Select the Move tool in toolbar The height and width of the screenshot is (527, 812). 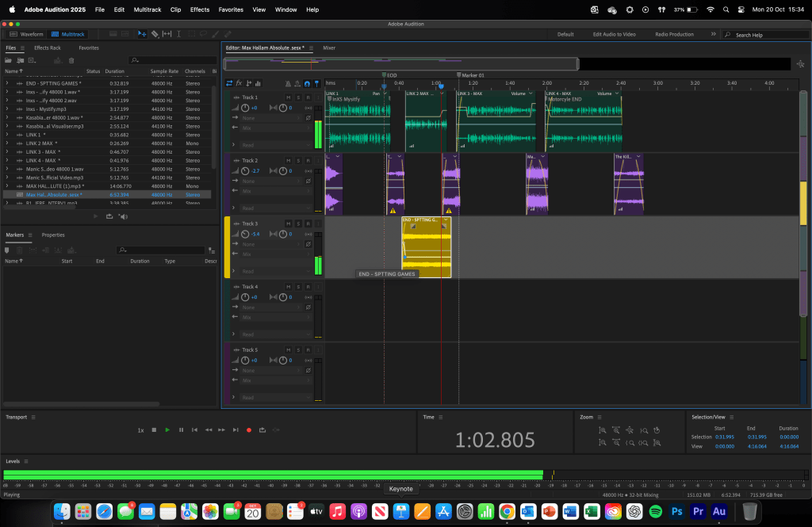(x=142, y=34)
